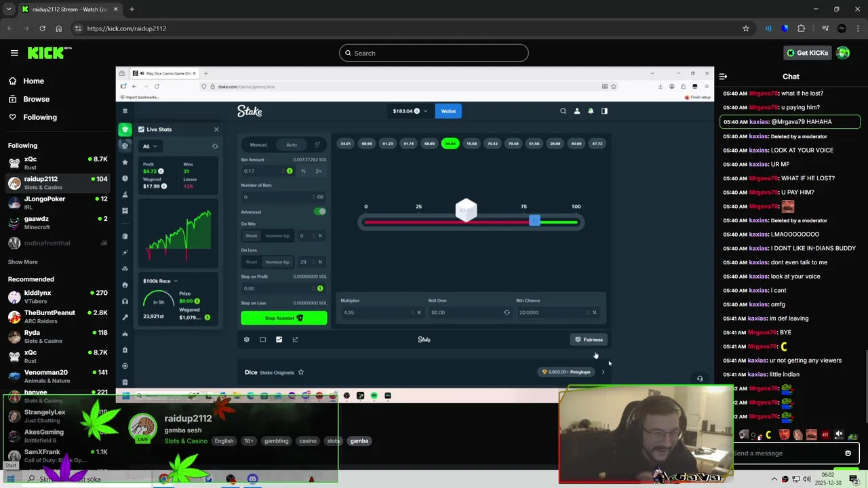The image size is (868, 488).
Task: Select Reset under On Win
Action: (x=252, y=236)
